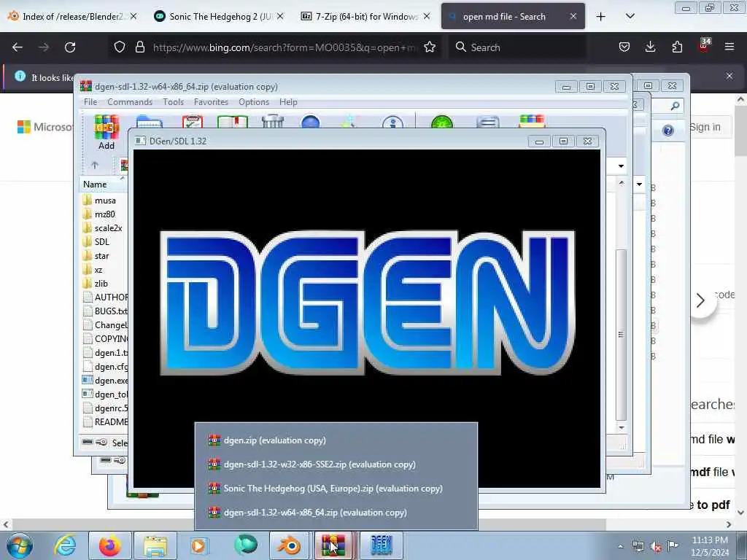
Task: Switch to the 7-Zip (64-bit) for Windows tab
Action: click(x=365, y=16)
